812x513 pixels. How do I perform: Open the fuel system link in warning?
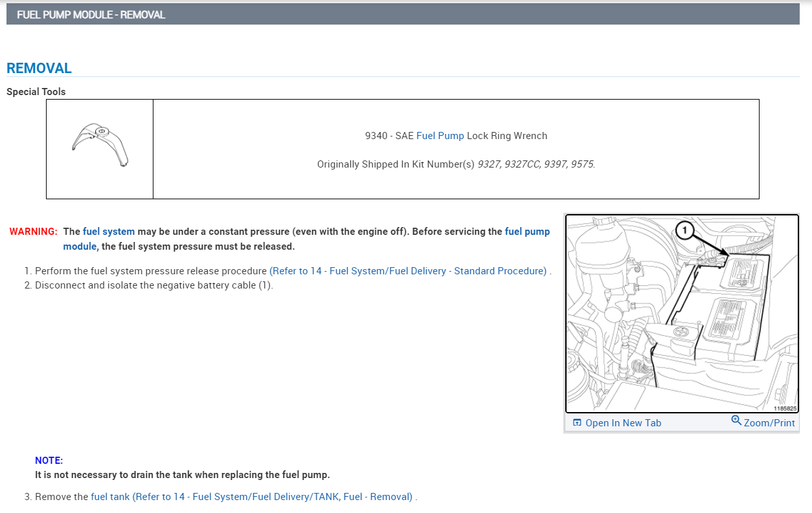109,232
